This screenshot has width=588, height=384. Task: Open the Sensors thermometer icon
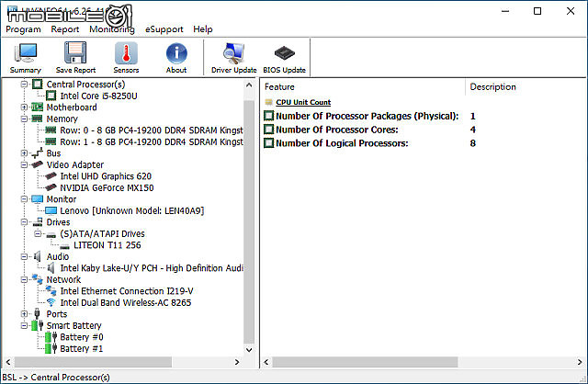pos(126,53)
